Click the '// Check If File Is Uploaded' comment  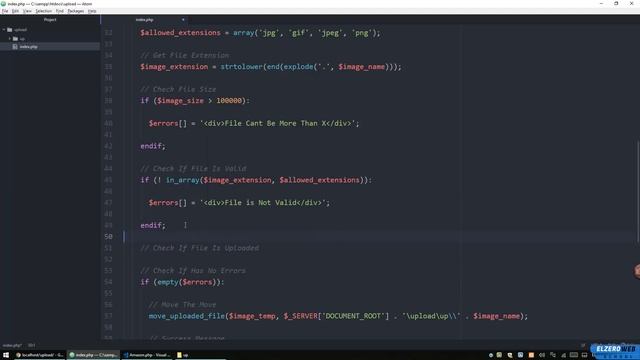tap(200, 248)
